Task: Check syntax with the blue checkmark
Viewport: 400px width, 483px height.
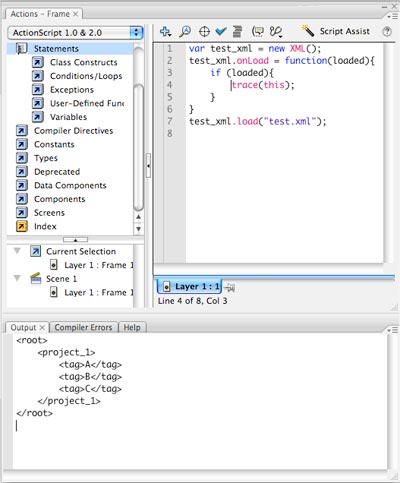Action: pyautogui.click(x=221, y=32)
